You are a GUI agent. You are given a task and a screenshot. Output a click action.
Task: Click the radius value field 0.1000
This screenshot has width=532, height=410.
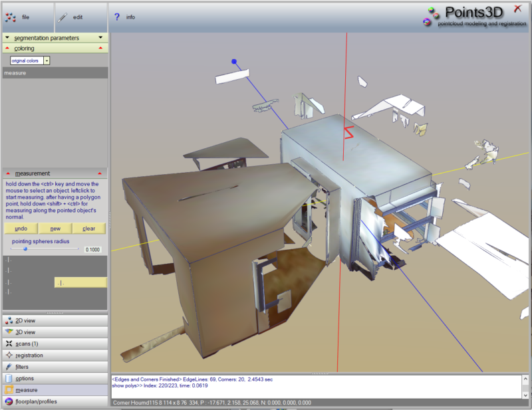click(92, 250)
